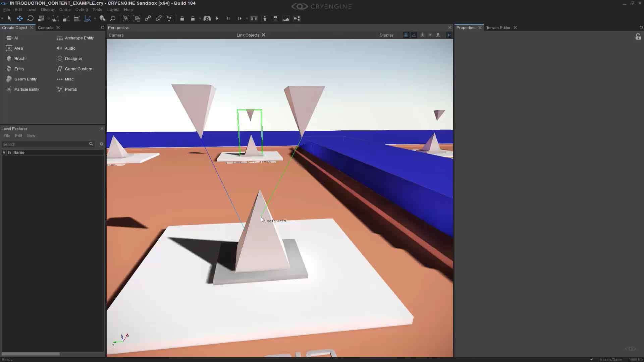Click the Particle Entity category

(26, 89)
